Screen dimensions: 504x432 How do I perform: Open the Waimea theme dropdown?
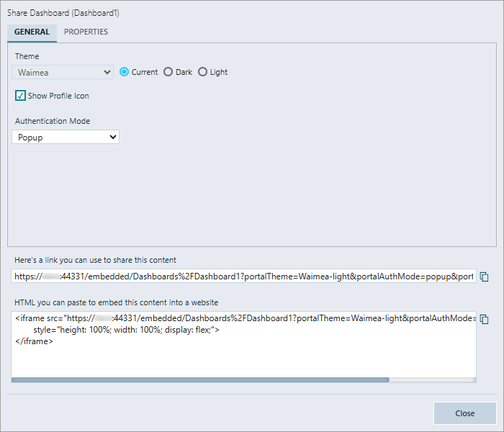click(62, 72)
